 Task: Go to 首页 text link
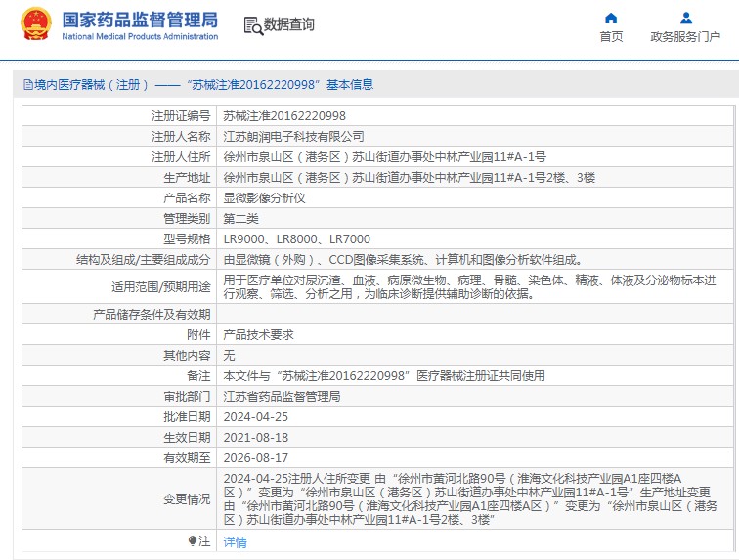point(611,37)
